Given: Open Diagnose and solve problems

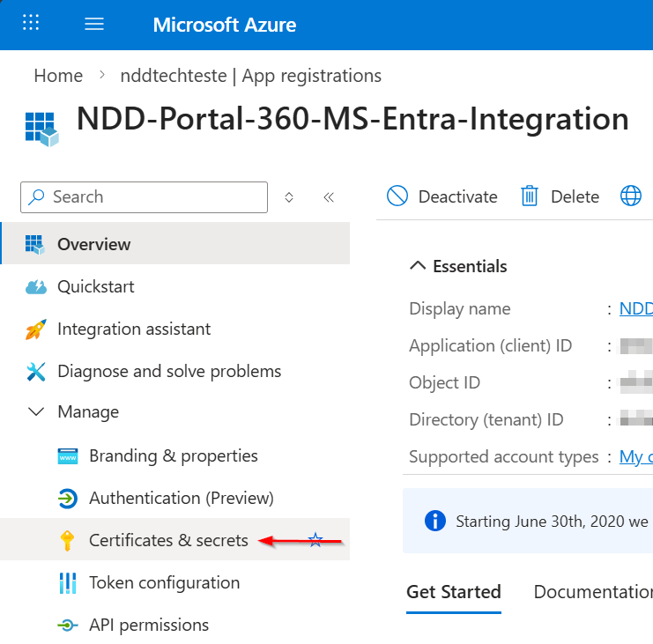Looking at the screenshot, I should coord(168,371).
